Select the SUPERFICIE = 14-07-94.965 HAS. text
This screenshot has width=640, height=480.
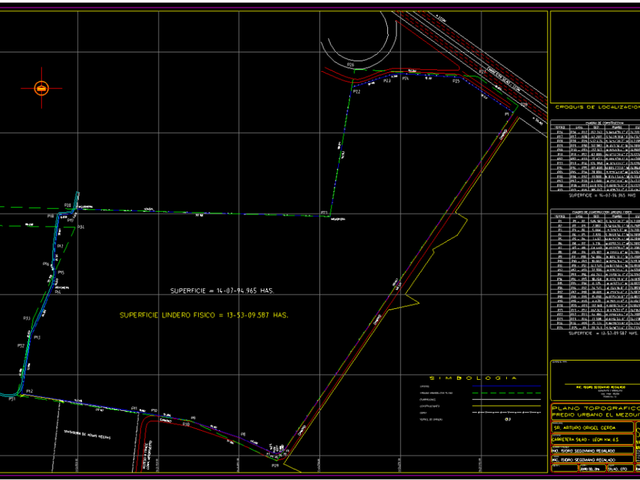click(222, 291)
